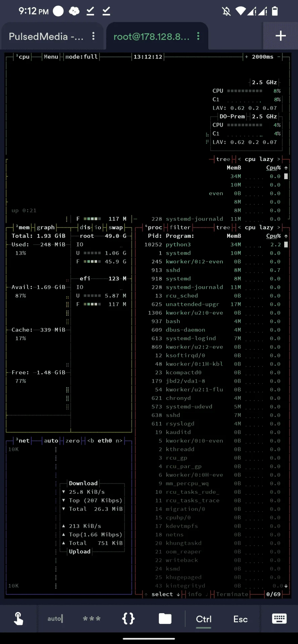298x644 pixels.
Task: Show the on-screen keyboard icon
Action: point(279,619)
